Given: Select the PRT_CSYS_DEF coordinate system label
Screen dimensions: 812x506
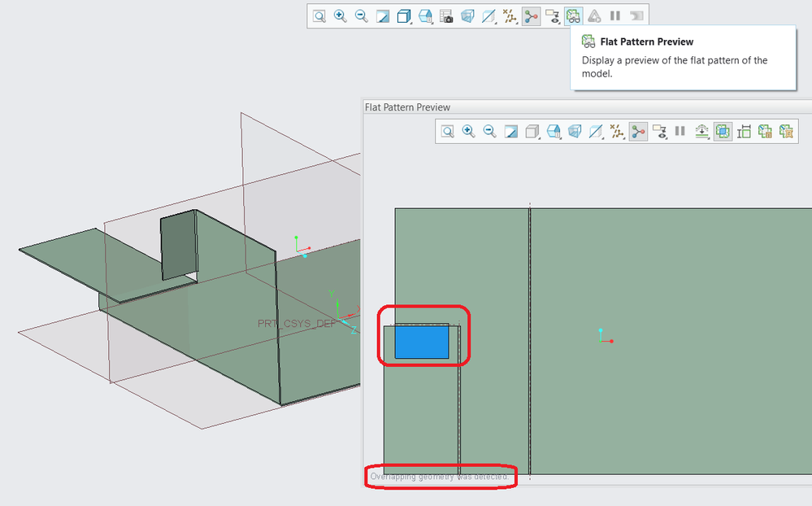Looking at the screenshot, I should click(295, 324).
